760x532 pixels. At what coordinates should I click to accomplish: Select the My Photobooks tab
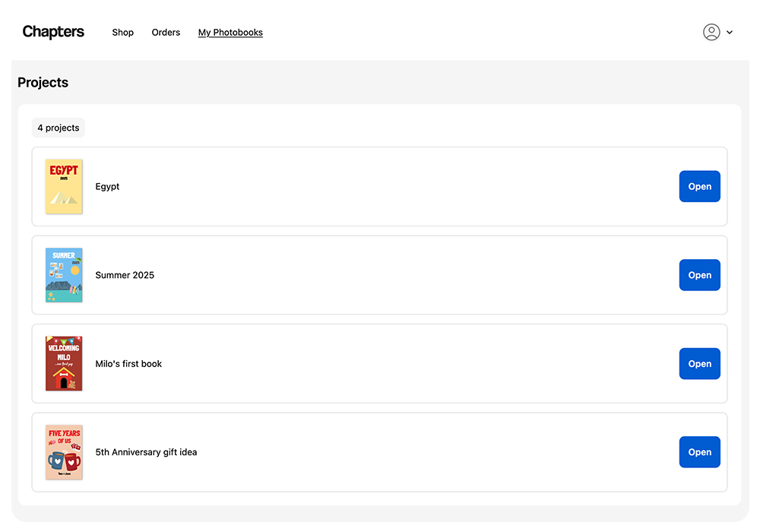(230, 33)
